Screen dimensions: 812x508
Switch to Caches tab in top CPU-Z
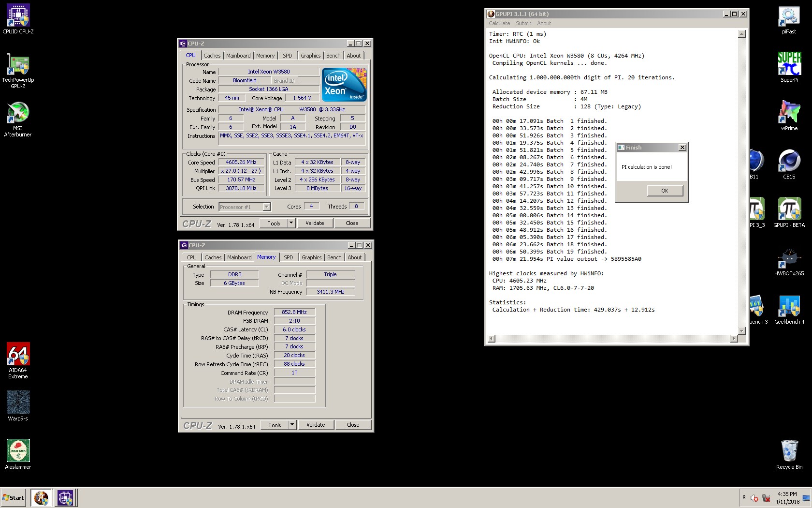[212, 56]
